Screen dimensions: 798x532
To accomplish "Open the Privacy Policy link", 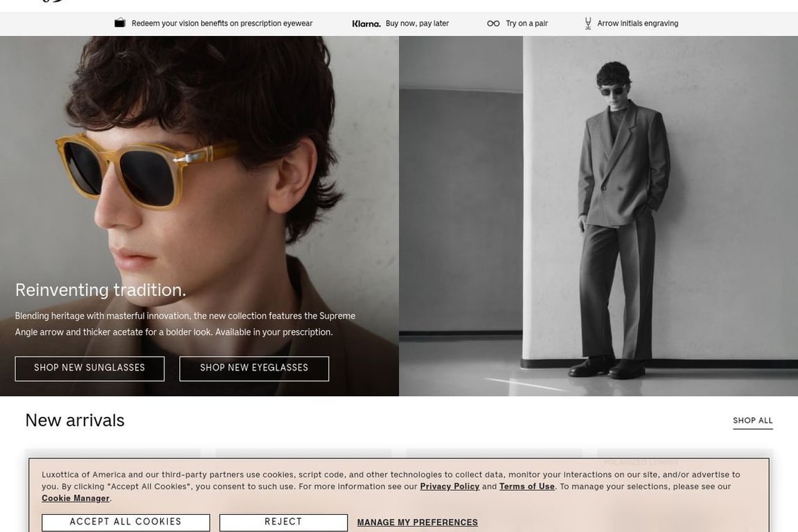I will (x=450, y=486).
